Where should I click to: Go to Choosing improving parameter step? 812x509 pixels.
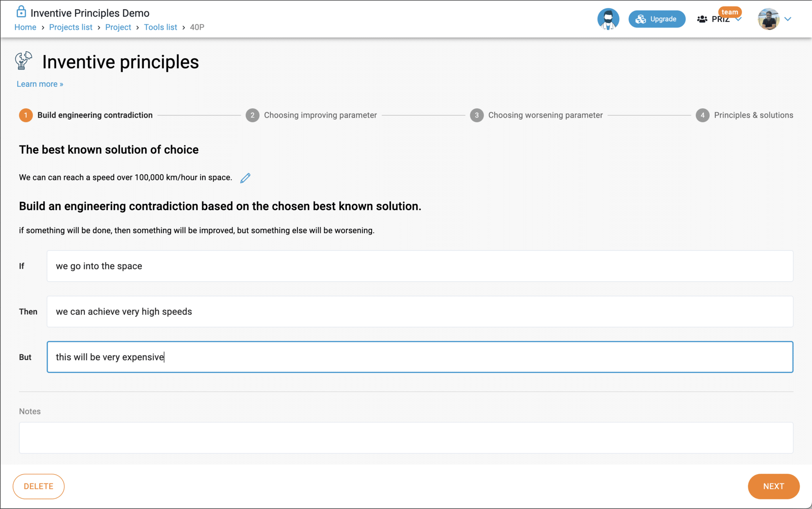click(320, 115)
